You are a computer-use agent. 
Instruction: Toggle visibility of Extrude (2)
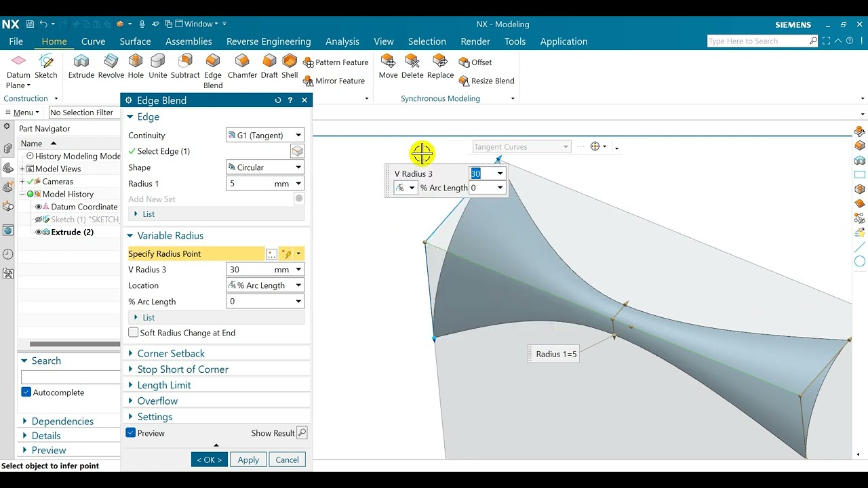pyautogui.click(x=39, y=232)
